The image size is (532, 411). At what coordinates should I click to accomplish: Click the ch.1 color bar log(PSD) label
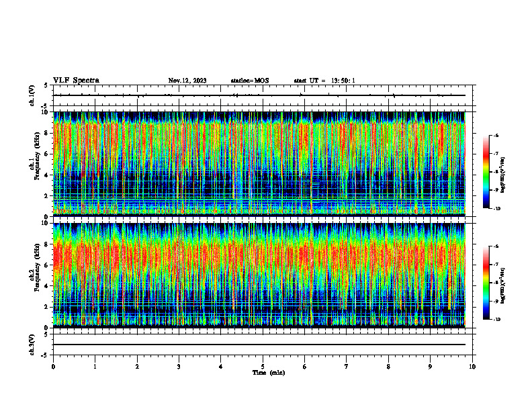502,175
